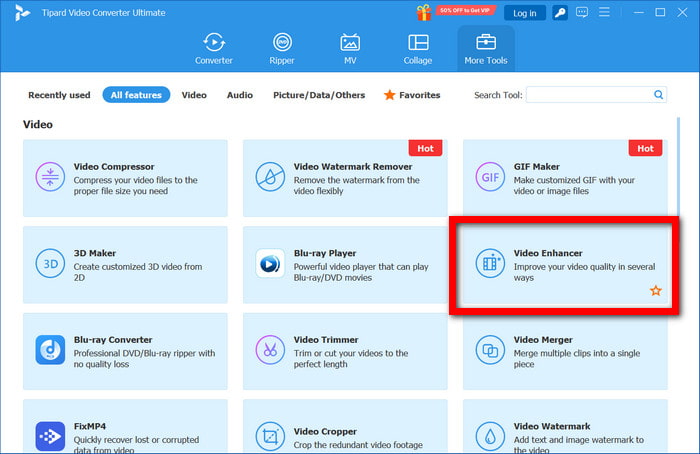
Task: Open the GIF Maker icon
Action: (490, 177)
